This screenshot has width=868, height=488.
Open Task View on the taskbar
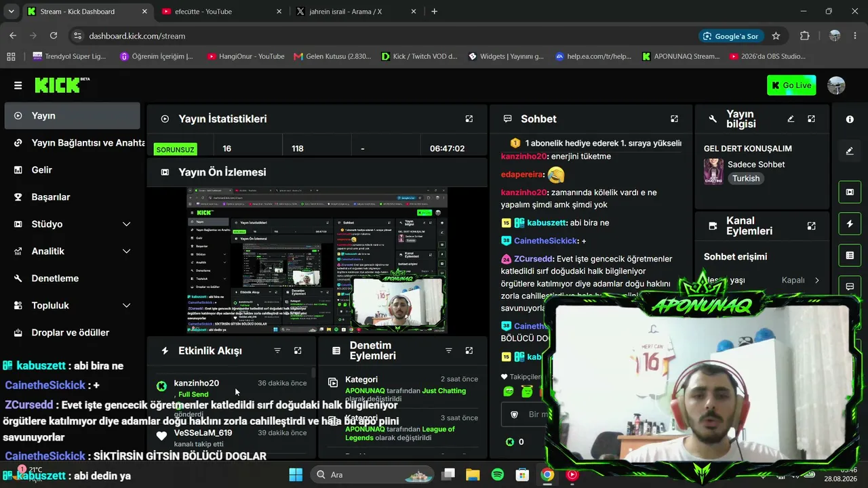click(448, 474)
